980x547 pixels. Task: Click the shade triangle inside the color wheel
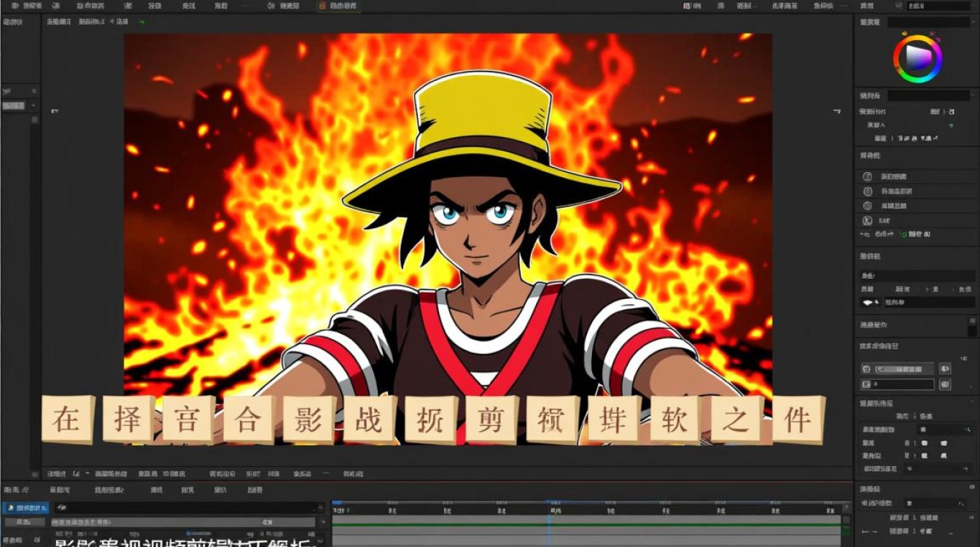coord(919,59)
